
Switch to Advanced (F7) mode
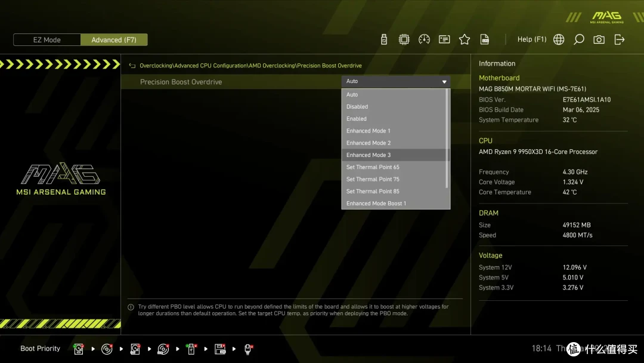114,40
